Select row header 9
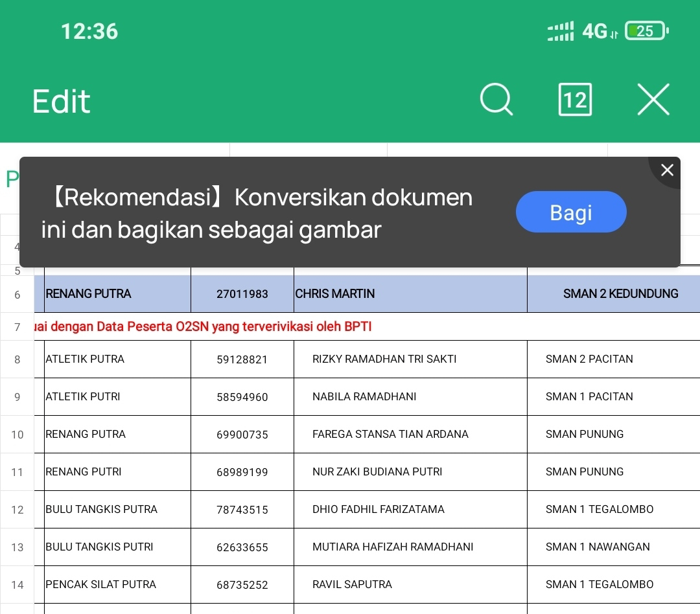The image size is (700, 614). (17, 397)
